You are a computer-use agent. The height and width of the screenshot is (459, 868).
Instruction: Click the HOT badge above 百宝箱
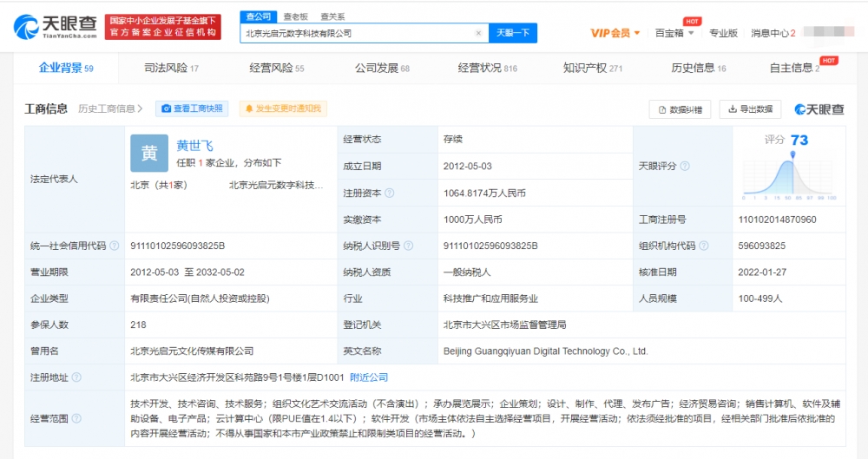692,21
